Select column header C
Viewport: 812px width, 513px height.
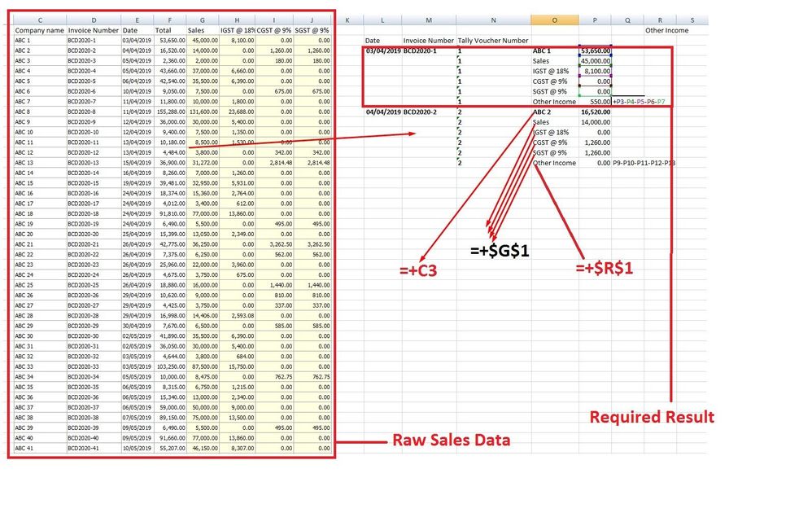(x=40, y=20)
